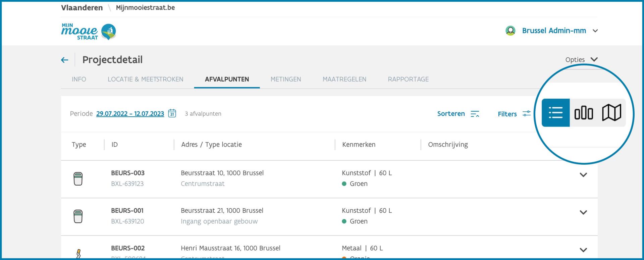This screenshot has width=644, height=260.
Task: Click the period date range 29.07.2022 - 12.07.2023
Action: pyautogui.click(x=130, y=114)
